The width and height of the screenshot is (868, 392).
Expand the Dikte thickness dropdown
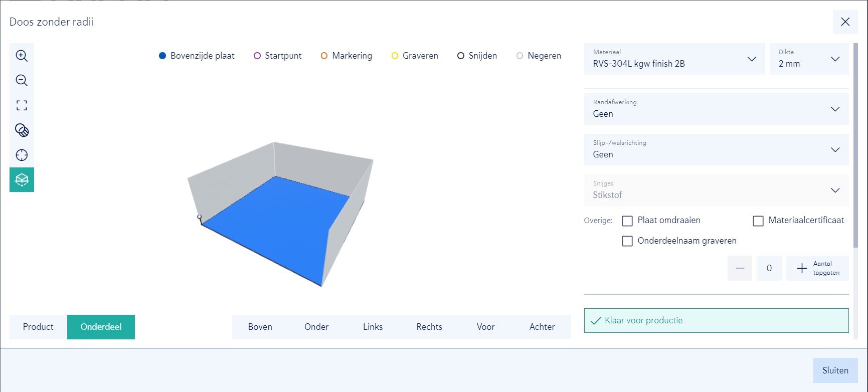[x=808, y=59]
